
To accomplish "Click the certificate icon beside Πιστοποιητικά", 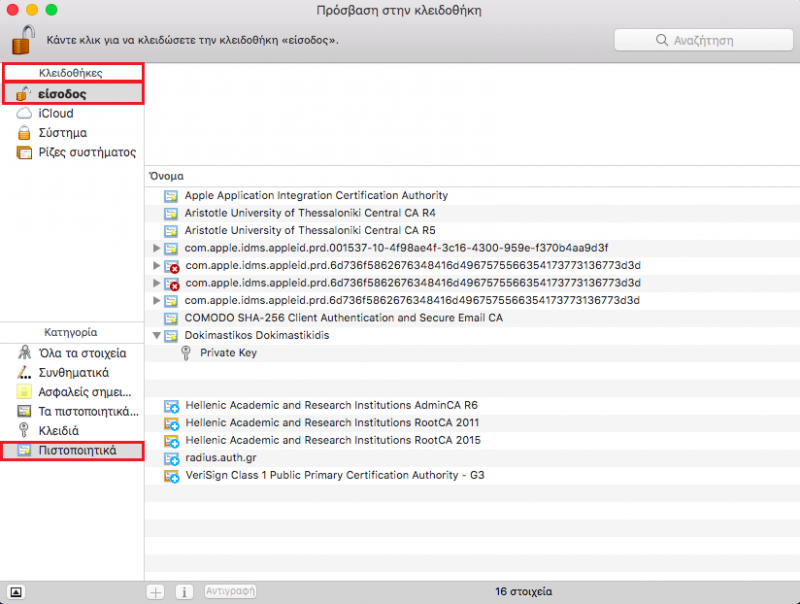I will pyautogui.click(x=24, y=450).
